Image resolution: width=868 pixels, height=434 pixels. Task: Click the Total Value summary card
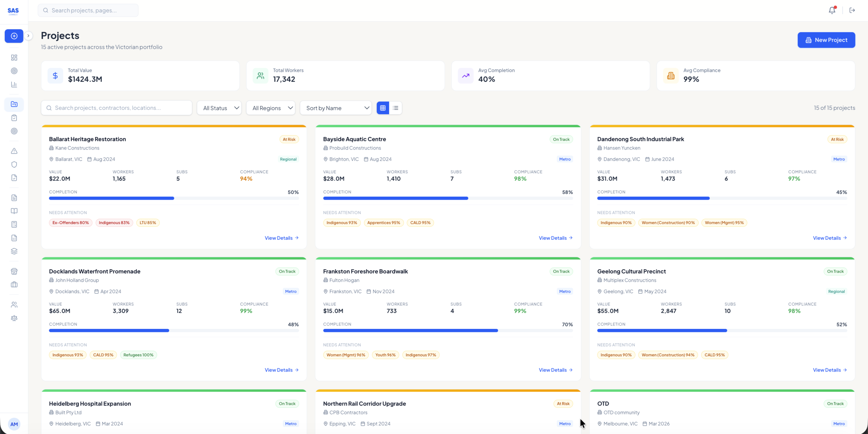pos(140,76)
